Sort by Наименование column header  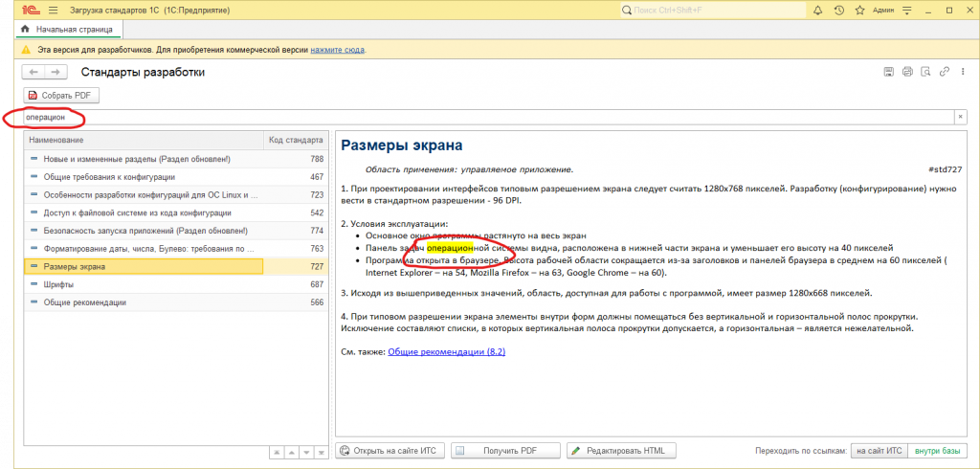click(144, 140)
